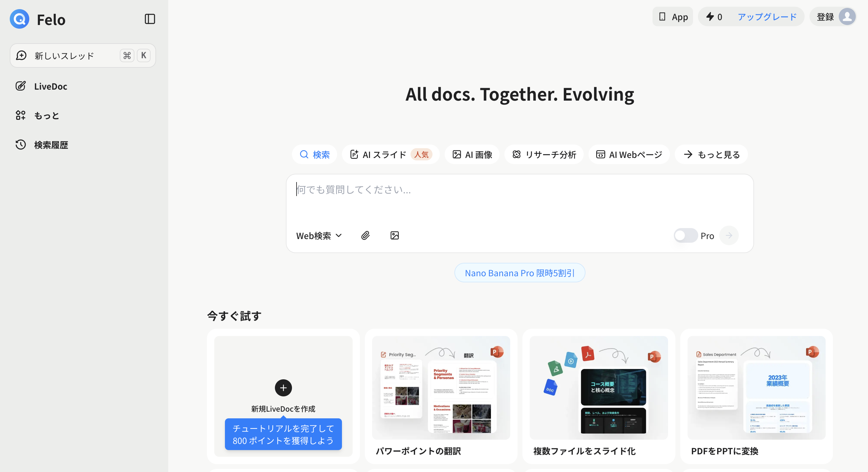Click the paperclip attach file icon
868x472 pixels.
point(365,235)
